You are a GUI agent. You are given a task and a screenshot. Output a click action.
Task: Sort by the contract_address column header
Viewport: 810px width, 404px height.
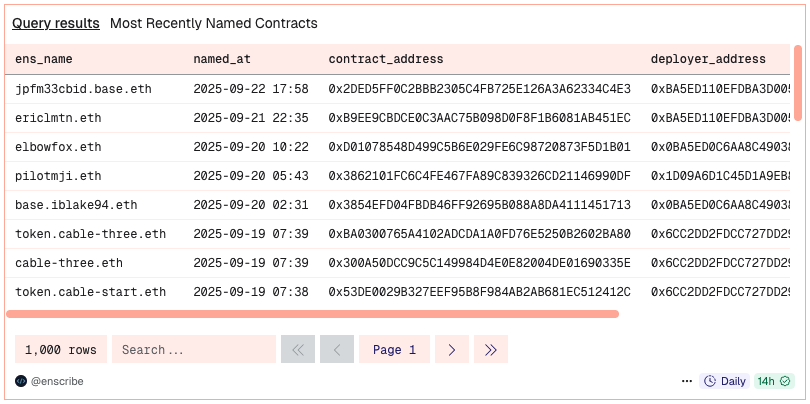pyautogui.click(x=386, y=59)
